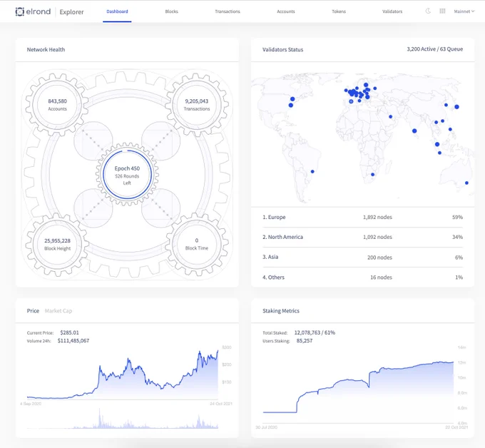Select the Tokens tab
This screenshot has width=485, height=448.
pos(339,11)
